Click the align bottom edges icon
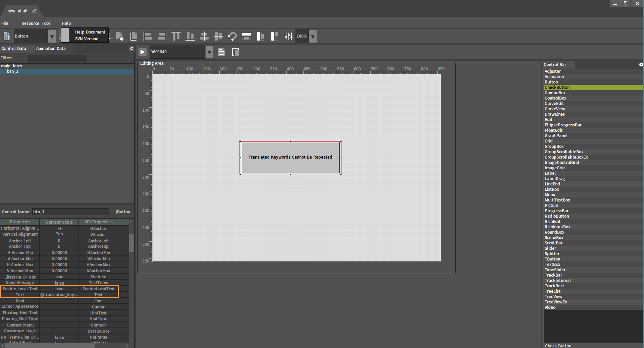 (x=190, y=36)
